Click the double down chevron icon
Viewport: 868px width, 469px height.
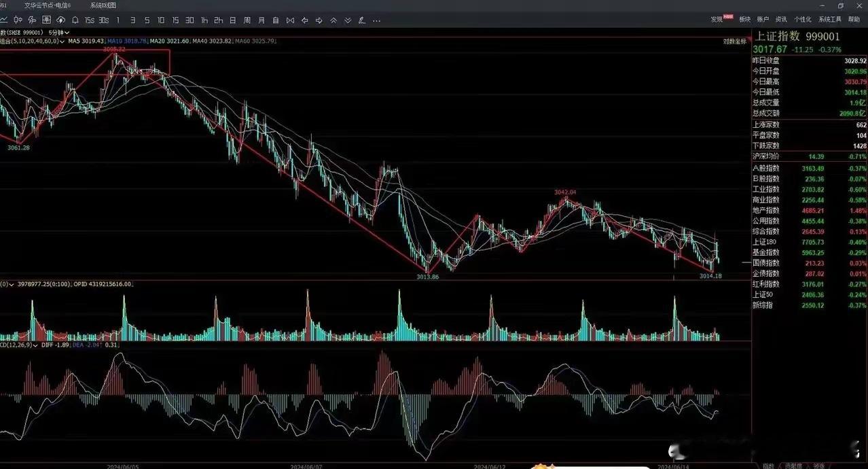[347, 20]
